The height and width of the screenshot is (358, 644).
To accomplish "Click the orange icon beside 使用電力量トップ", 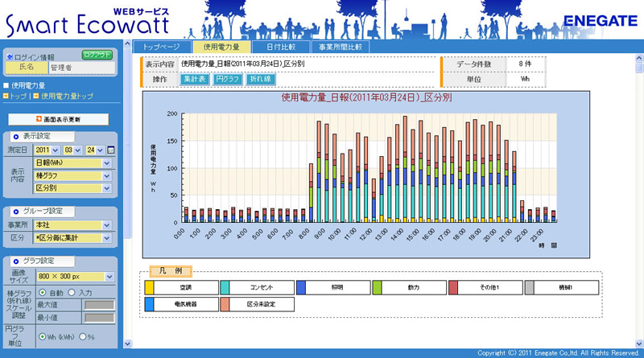I will 36,96.
